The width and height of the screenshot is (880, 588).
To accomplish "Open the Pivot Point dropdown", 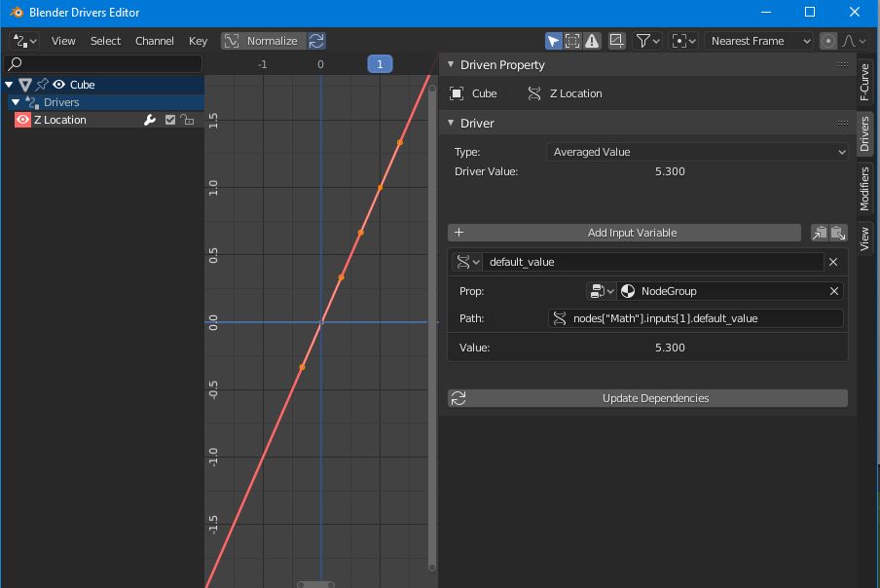I will pyautogui.click(x=684, y=41).
